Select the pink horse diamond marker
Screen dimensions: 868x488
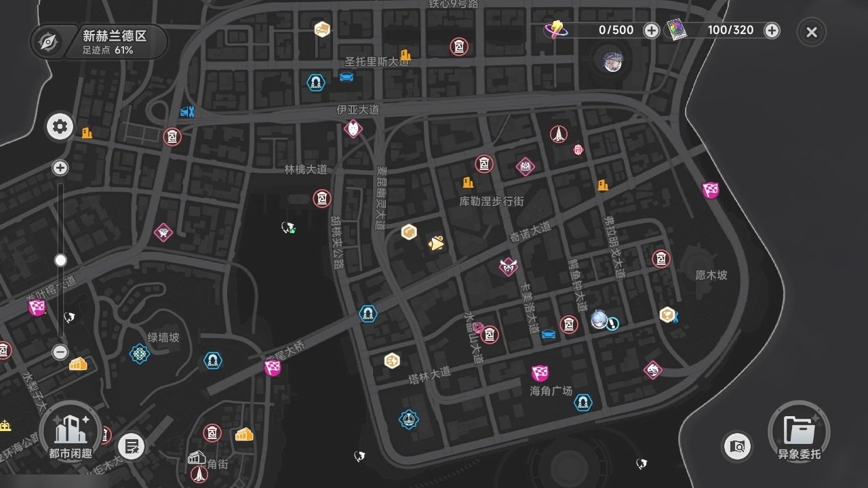tap(653, 370)
